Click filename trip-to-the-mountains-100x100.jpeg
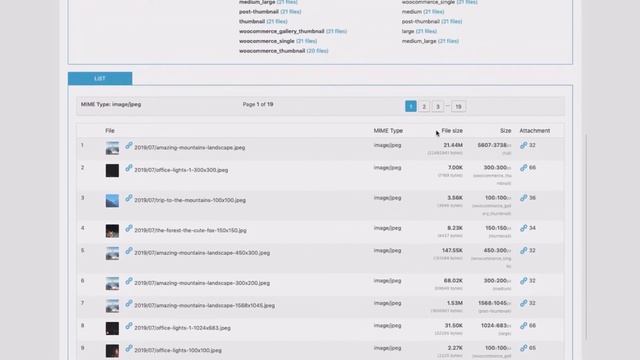The height and width of the screenshot is (360, 640). (x=190, y=200)
